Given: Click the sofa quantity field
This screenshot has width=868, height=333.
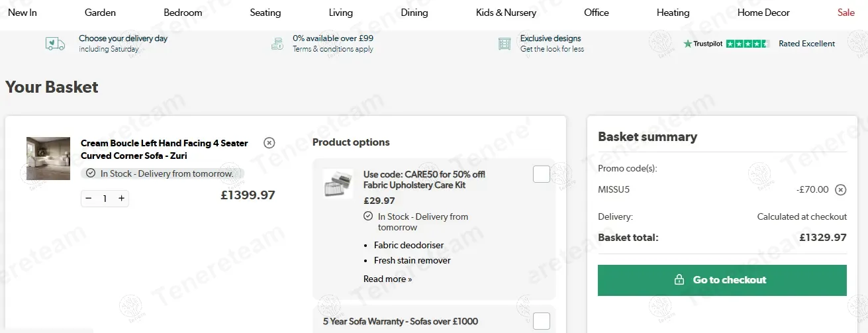Looking at the screenshot, I should [105, 199].
